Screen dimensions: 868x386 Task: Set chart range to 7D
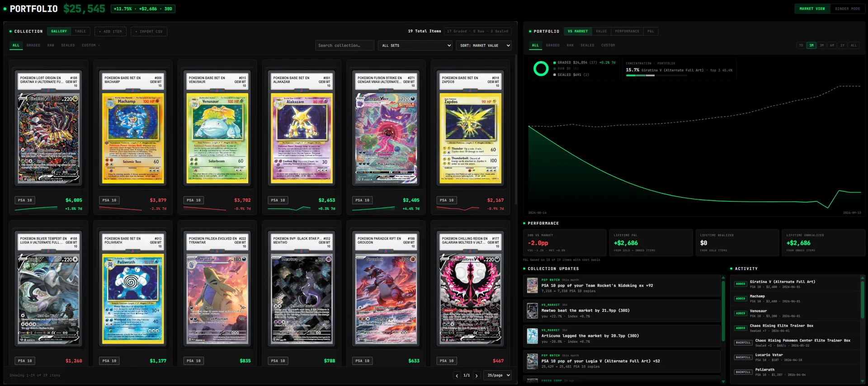point(801,45)
